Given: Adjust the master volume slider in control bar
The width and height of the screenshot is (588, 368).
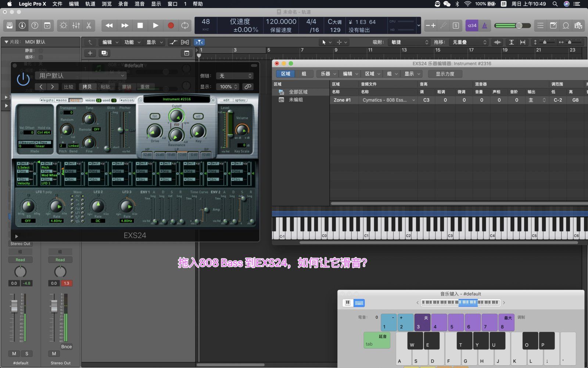Looking at the screenshot, I should click(x=513, y=25).
